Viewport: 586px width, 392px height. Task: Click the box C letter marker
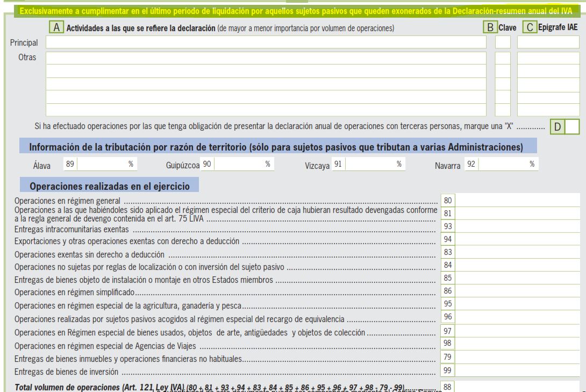click(x=530, y=27)
